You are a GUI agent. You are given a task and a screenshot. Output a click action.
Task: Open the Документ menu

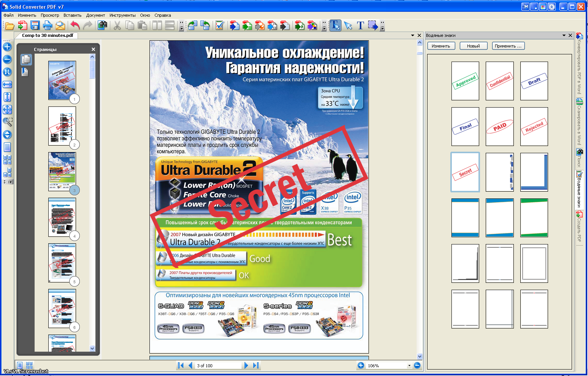point(95,15)
